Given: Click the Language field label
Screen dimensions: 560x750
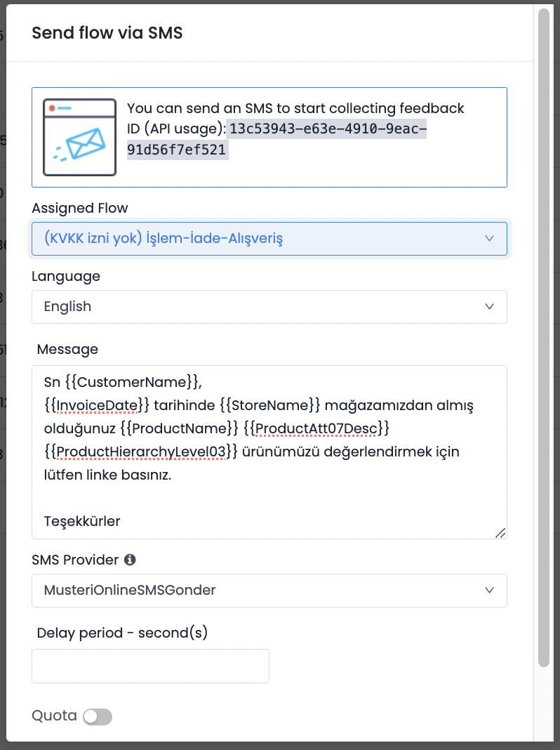Looking at the screenshot, I should [x=66, y=277].
